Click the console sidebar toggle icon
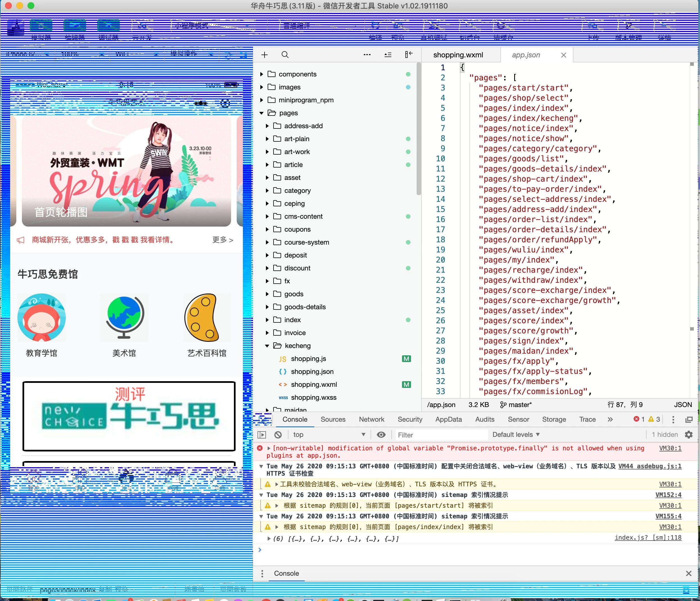 (262, 435)
